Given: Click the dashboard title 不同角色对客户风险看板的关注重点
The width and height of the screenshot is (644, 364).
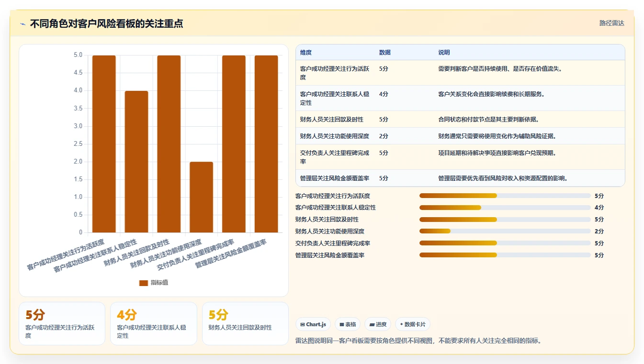Looking at the screenshot, I should [106, 24].
